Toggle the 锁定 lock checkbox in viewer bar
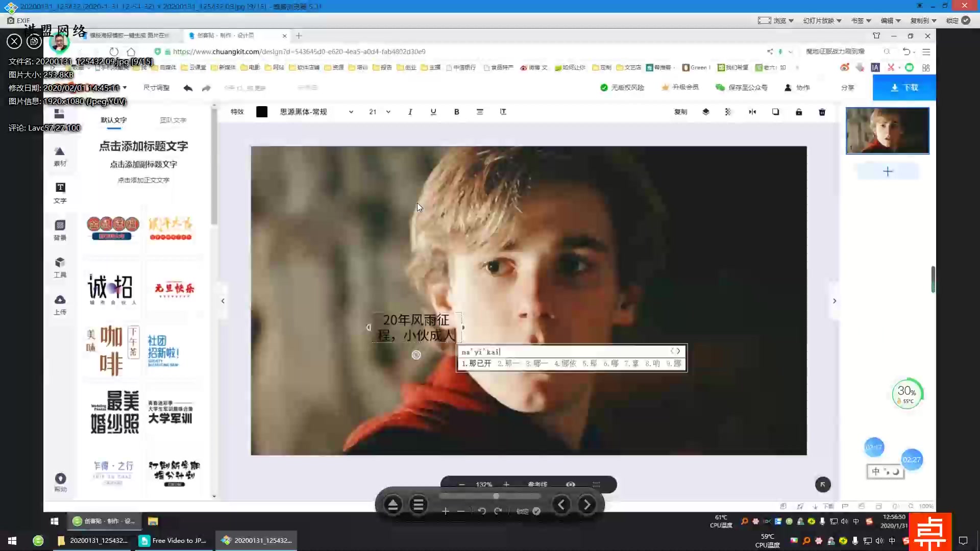Viewport: 980px width, 551px height. (536, 511)
